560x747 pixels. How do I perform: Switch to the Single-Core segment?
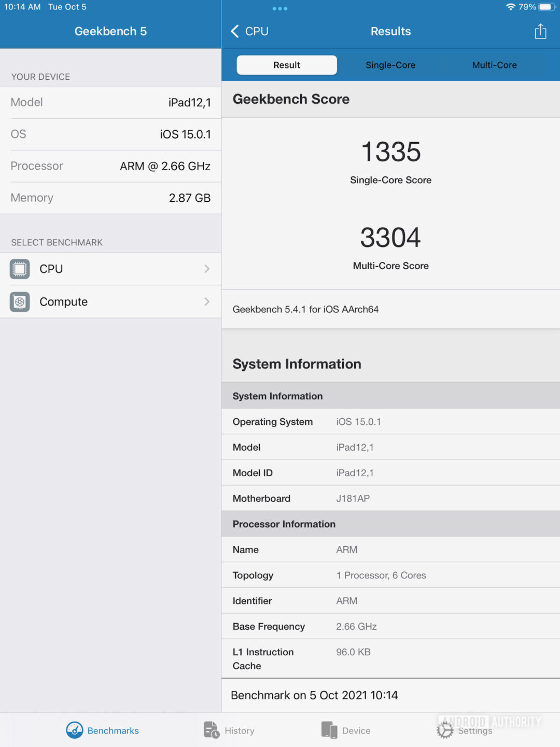(390, 65)
